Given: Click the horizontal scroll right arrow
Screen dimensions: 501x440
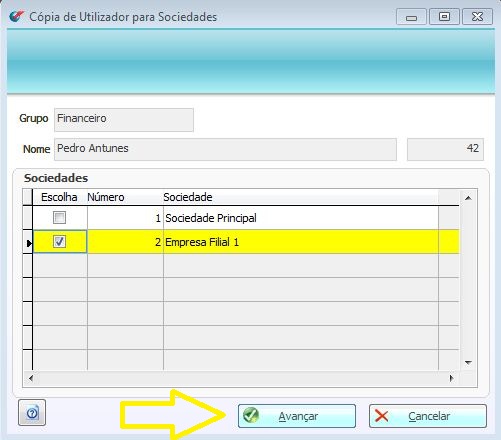Looking at the screenshot, I should pos(451,378).
